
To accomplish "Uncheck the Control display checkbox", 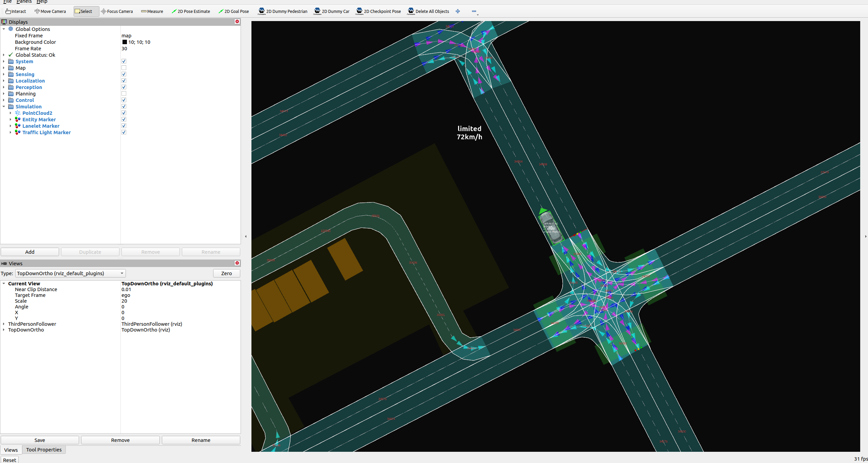I will 124,100.
